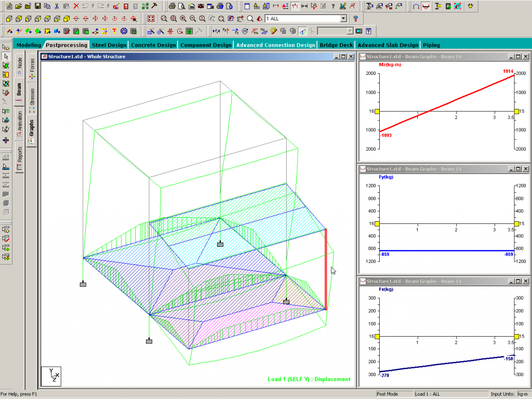Select the Nodes Cursor tool
532x399 pixels.
pyautogui.click(x=6, y=47)
